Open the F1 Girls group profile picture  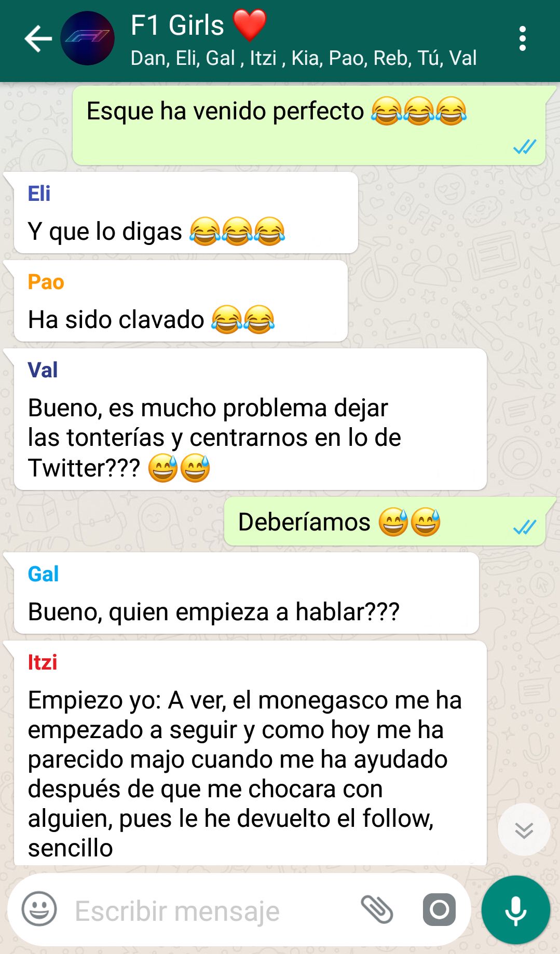[x=88, y=38]
